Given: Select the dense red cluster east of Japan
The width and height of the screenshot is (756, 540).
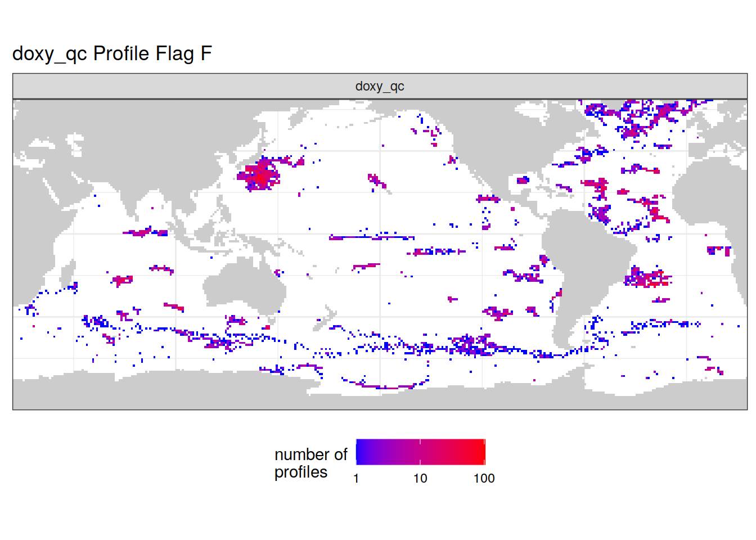Looking at the screenshot, I should [x=260, y=176].
